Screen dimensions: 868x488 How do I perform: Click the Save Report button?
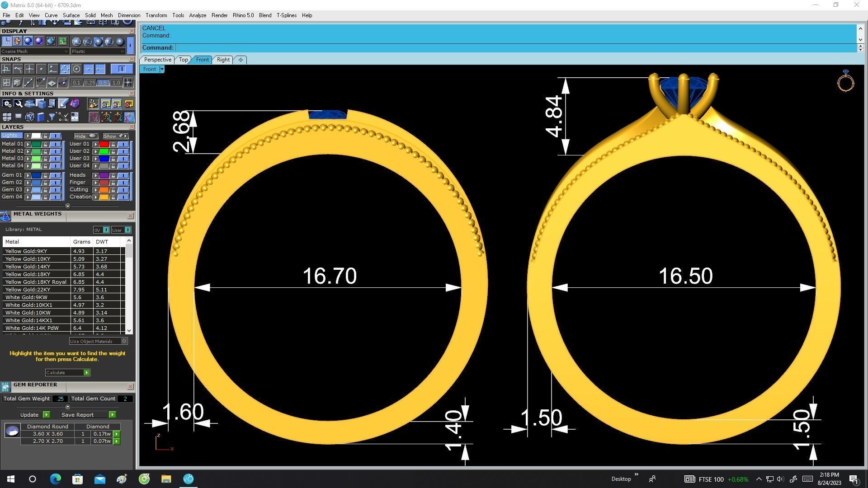click(89, 415)
